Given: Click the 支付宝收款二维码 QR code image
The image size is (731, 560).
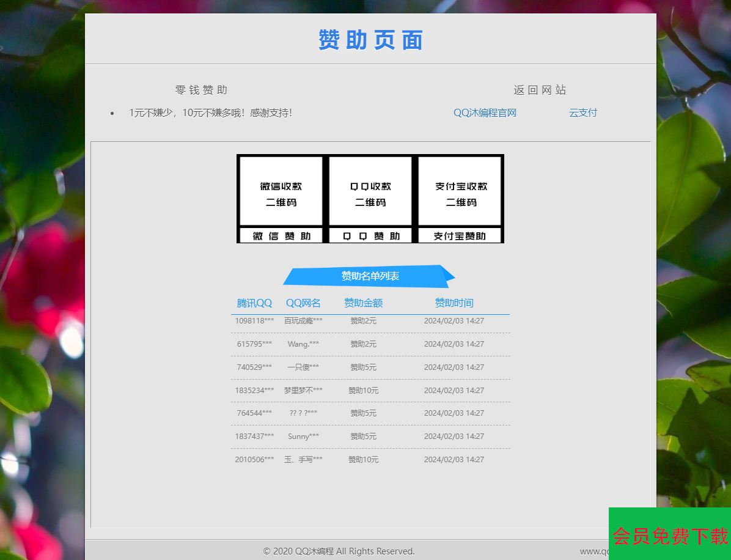Looking at the screenshot, I should pyautogui.click(x=460, y=190).
